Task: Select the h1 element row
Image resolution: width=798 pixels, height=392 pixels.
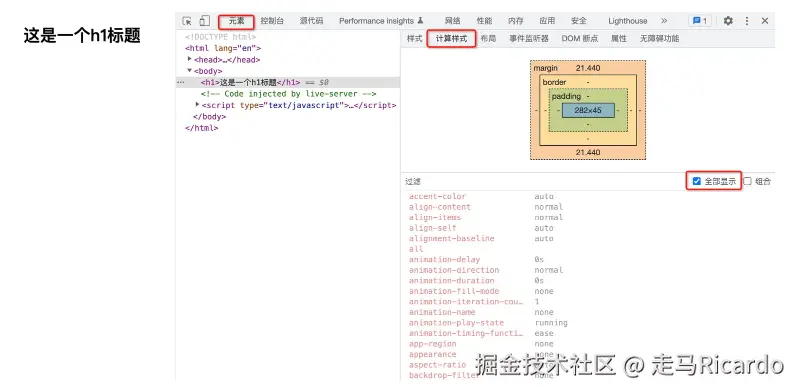Action: [288, 82]
